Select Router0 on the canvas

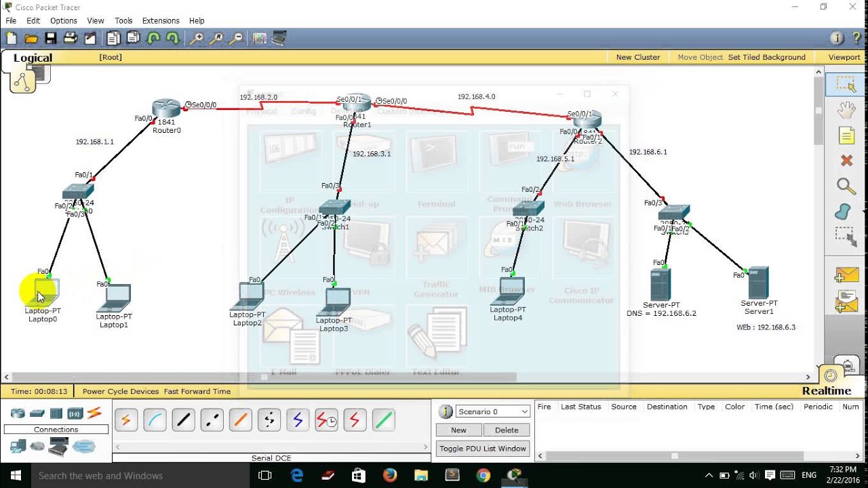(x=166, y=108)
